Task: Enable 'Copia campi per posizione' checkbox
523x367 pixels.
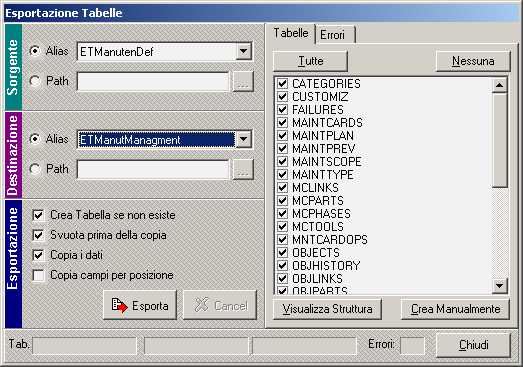Action: 38,276
